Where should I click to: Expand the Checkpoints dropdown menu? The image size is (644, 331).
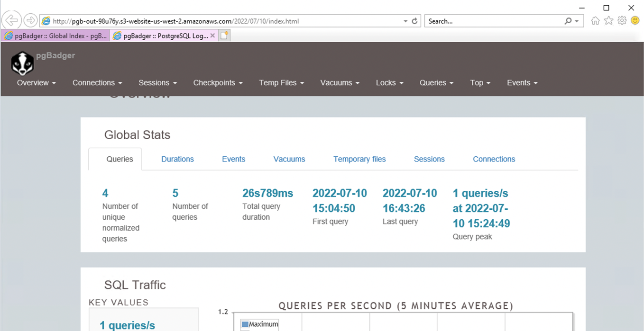tap(218, 83)
